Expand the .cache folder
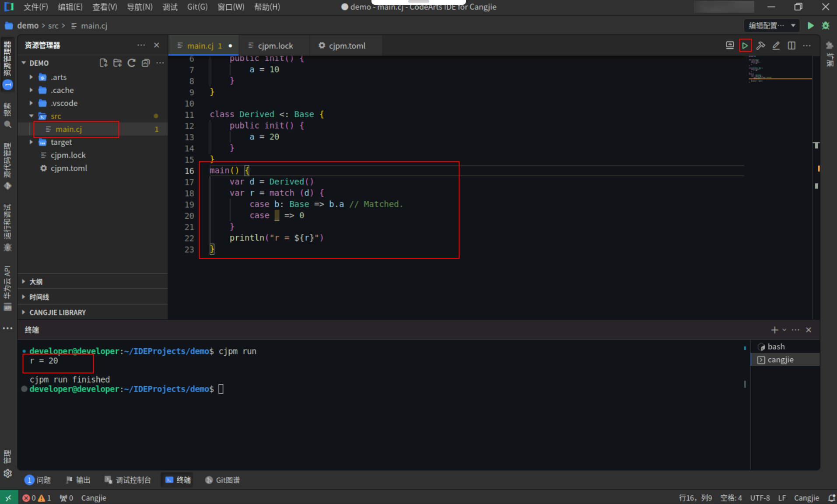 31,90
